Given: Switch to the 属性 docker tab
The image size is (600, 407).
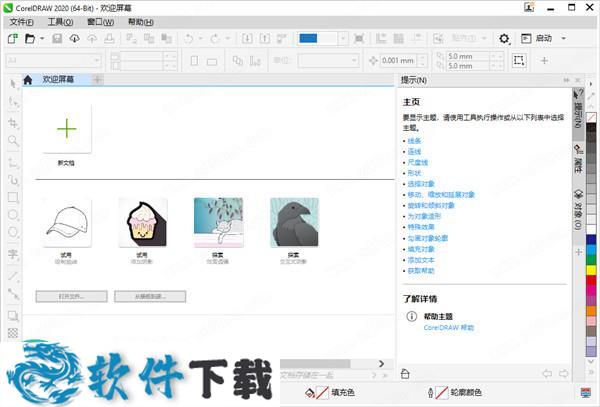Looking at the screenshot, I should point(578,160).
